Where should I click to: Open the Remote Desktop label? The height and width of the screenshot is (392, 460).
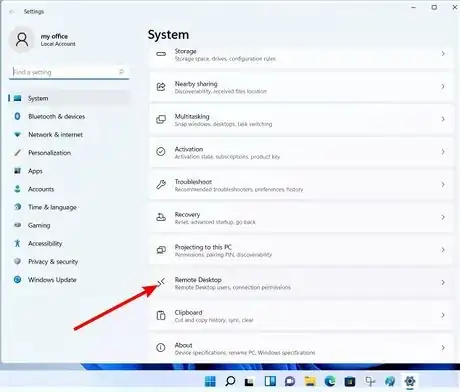(x=198, y=280)
